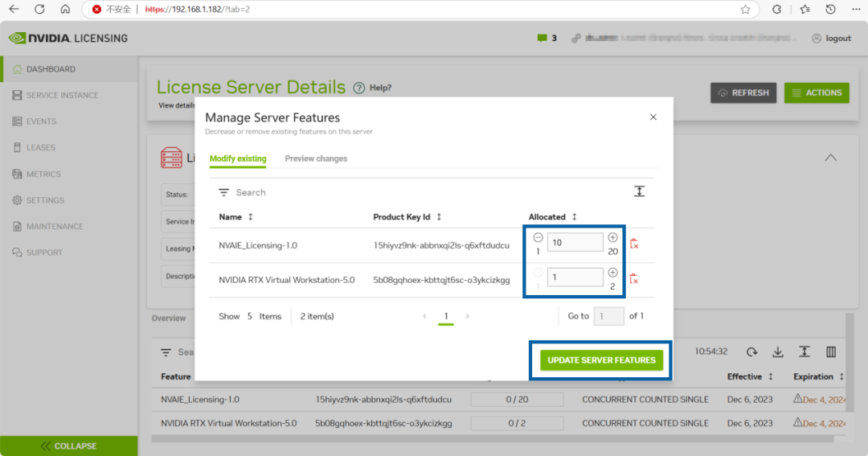Click Update Server Features button
The width and height of the screenshot is (868, 456).
click(601, 360)
